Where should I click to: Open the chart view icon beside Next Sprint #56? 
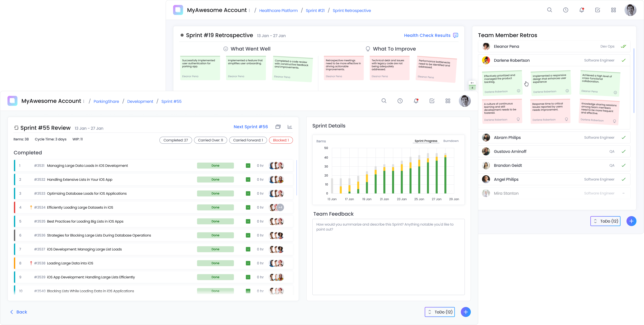click(290, 127)
